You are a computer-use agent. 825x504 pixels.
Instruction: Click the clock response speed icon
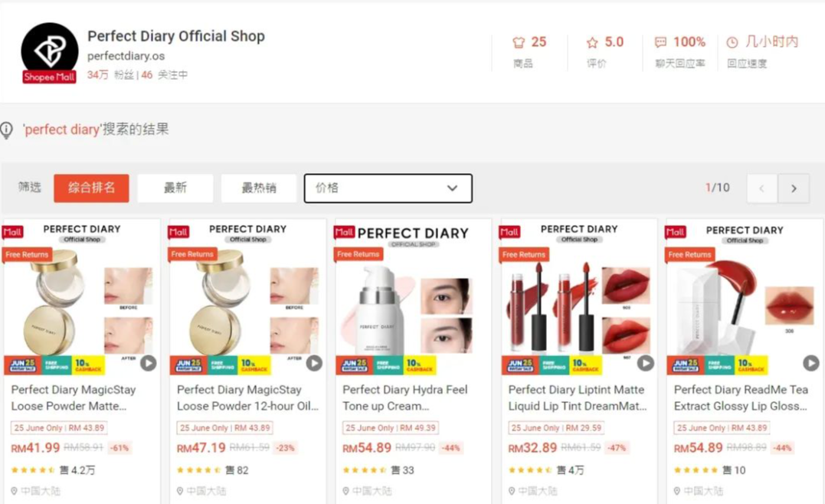[x=732, y=42]
